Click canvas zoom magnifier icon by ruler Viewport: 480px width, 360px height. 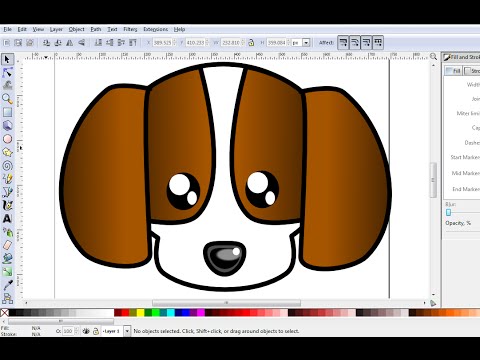pyautogui.click(x=433, y=57)
